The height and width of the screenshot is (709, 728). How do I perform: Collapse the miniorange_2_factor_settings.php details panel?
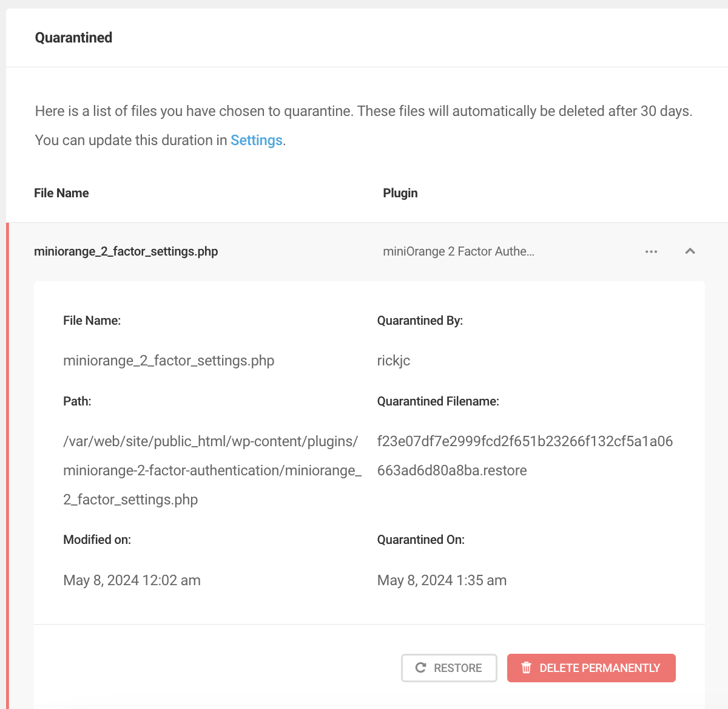tap(690, 251)
